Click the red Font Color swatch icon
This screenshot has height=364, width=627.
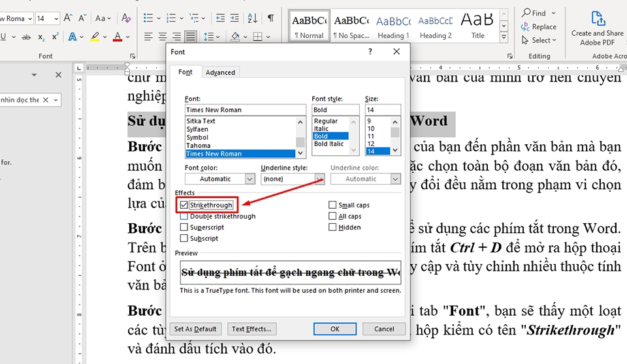pos(118,37)
